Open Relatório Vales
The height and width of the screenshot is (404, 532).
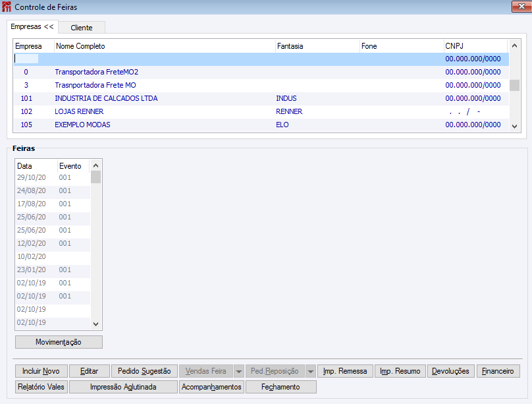tap(41, 387)
